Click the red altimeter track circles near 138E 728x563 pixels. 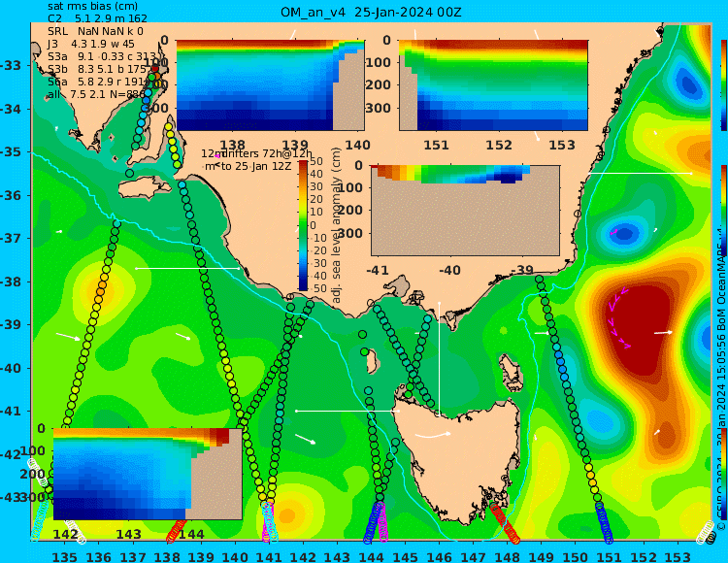(177, 531)
